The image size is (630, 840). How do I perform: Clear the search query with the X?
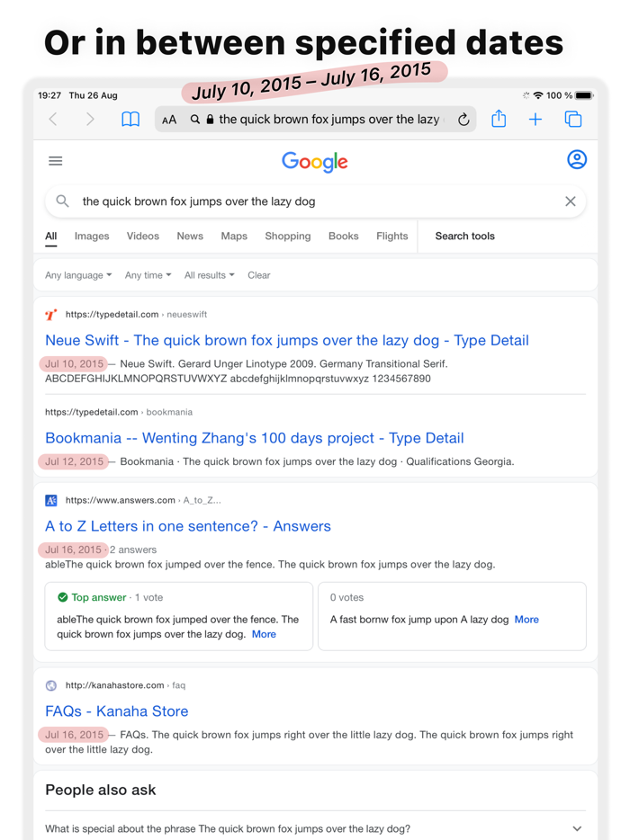pos(570,201)
